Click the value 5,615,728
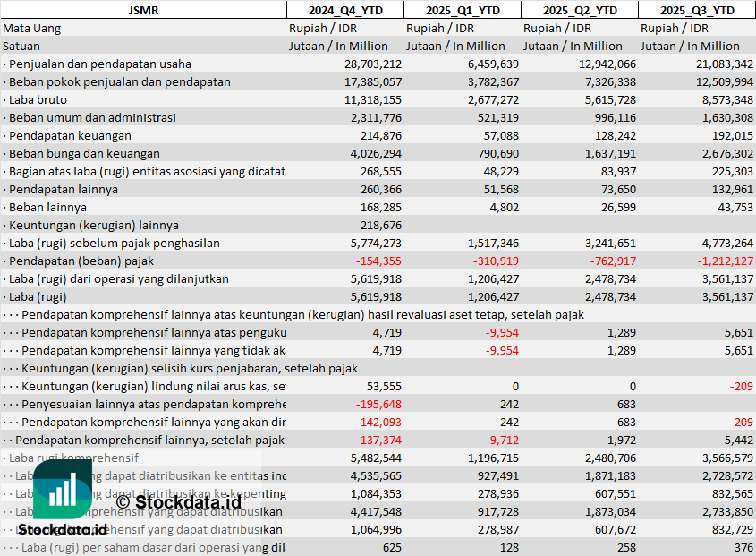Screen dimensions: 756x556 pyautogui.click(x=610, y=100)
